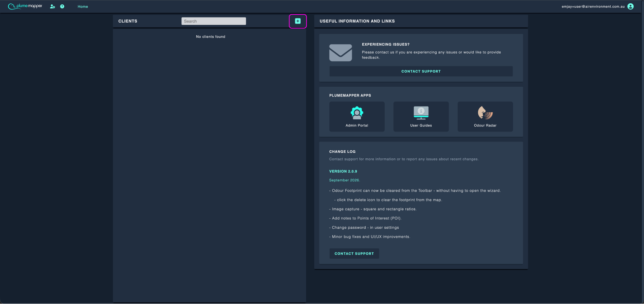Select the Version 2.0.9 heading
The height and width of the screenshot is (304, 644).
pos(343,172)
